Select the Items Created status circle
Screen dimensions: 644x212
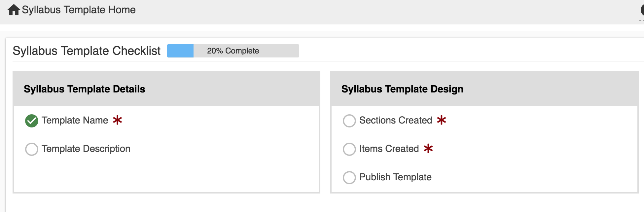(349, 149)
